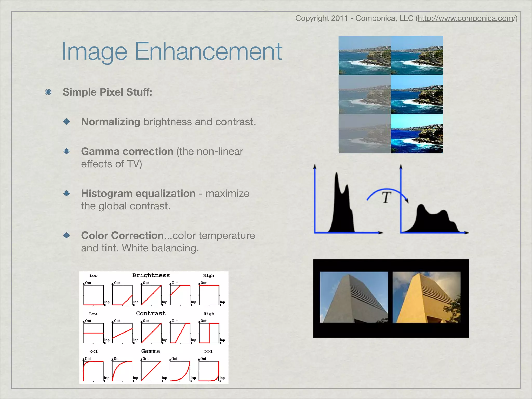Select the faded gray bottom-left coastline photo
The image size is (532, 399).
coord(365,134)
